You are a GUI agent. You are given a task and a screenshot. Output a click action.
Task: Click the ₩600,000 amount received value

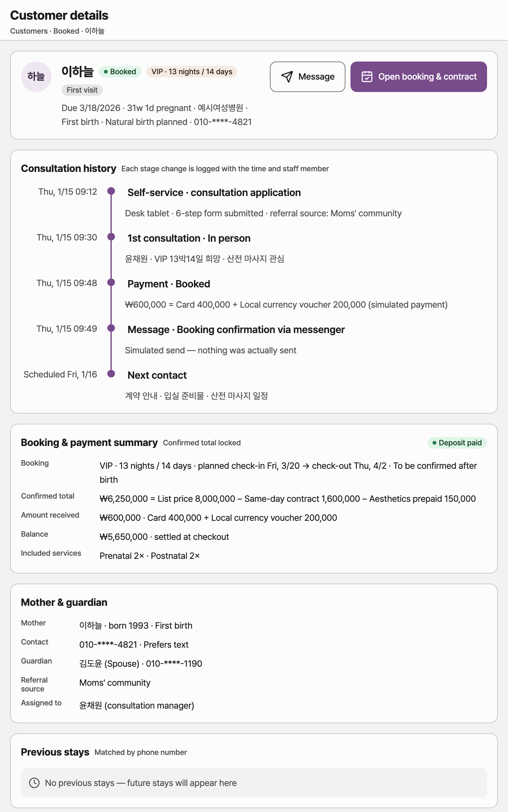pyautogui.click(x=218, y=518)
